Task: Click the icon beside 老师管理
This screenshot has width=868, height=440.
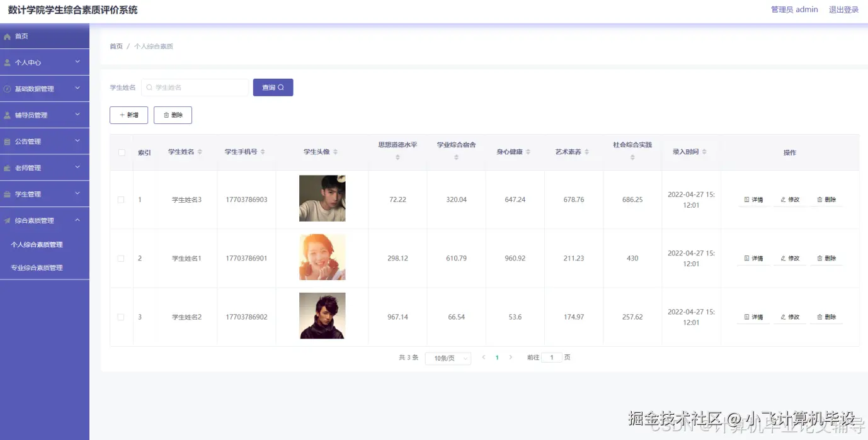Action: point(8,168)
